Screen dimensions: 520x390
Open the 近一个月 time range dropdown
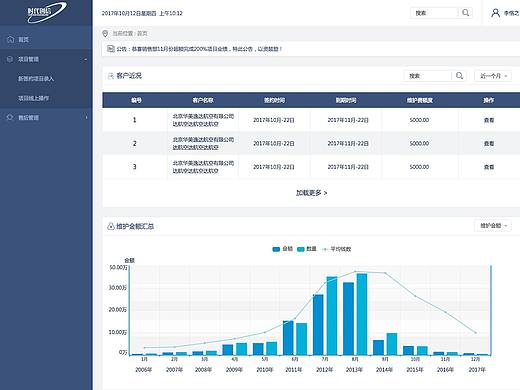click(x=493, y=76)
